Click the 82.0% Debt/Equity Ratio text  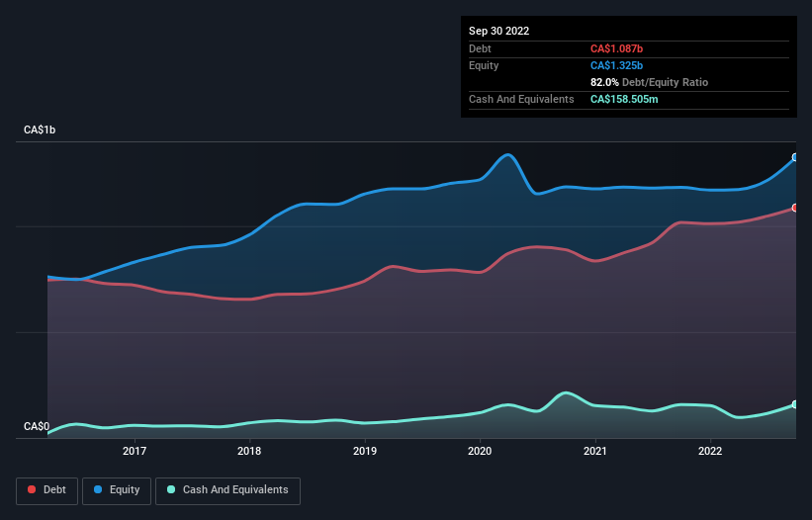pyautogui.click(x=649, y=82)
